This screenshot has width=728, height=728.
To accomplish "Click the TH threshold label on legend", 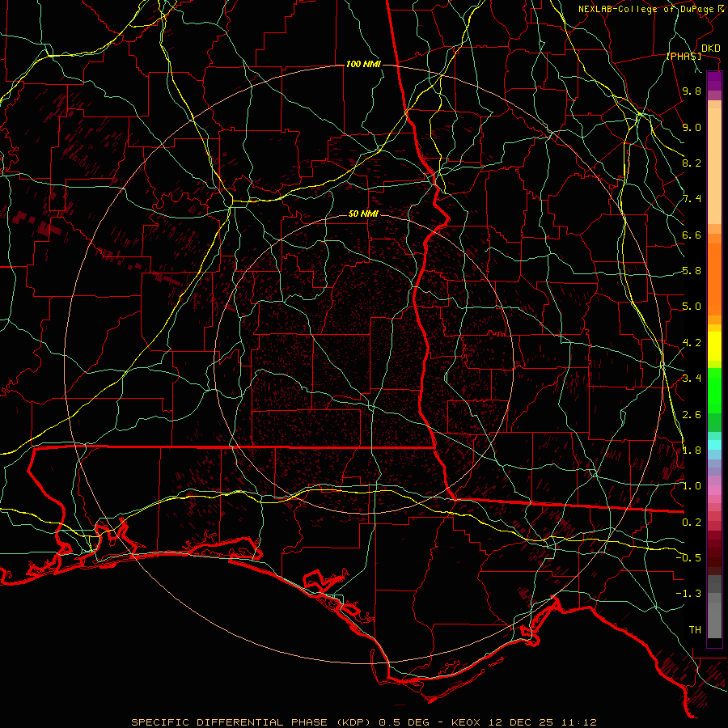I will [x=695, y=629].
